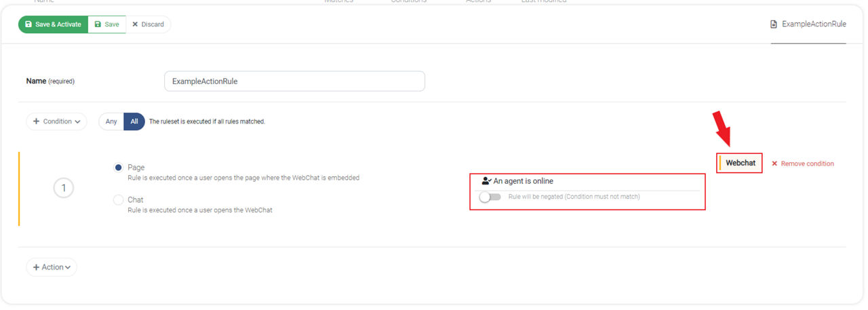Click the agent-online person icon
This screenshot has height=310, width=868.
point(486,181)
